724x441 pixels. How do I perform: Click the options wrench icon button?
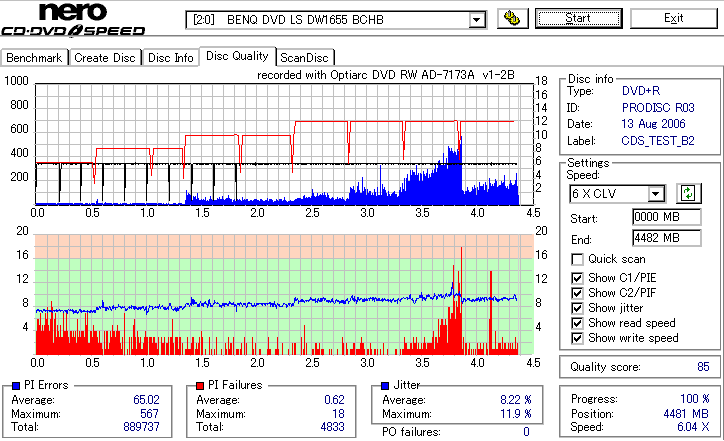(513, 18)
